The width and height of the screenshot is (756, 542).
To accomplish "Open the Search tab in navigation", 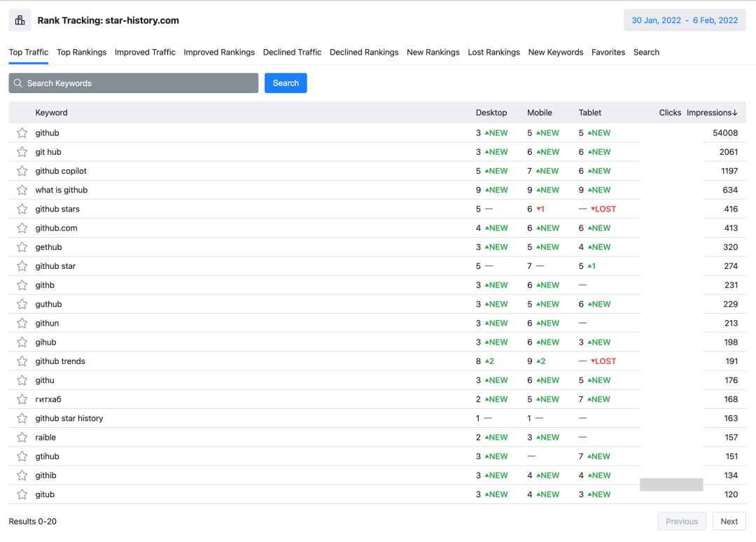I will (x=646, y=52).
